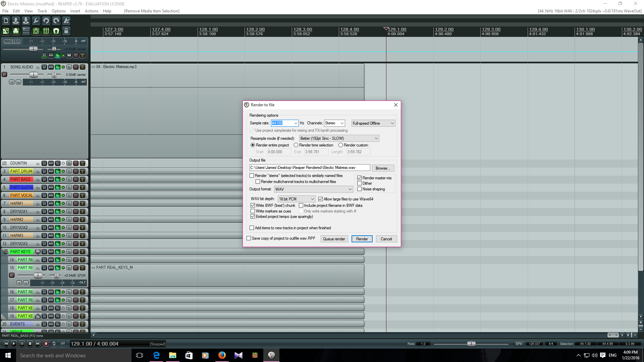Image resolution: width=644 pixels, height=362 pixels.
Task: Open Project Settings wrench icon
Action: [36, 21]
